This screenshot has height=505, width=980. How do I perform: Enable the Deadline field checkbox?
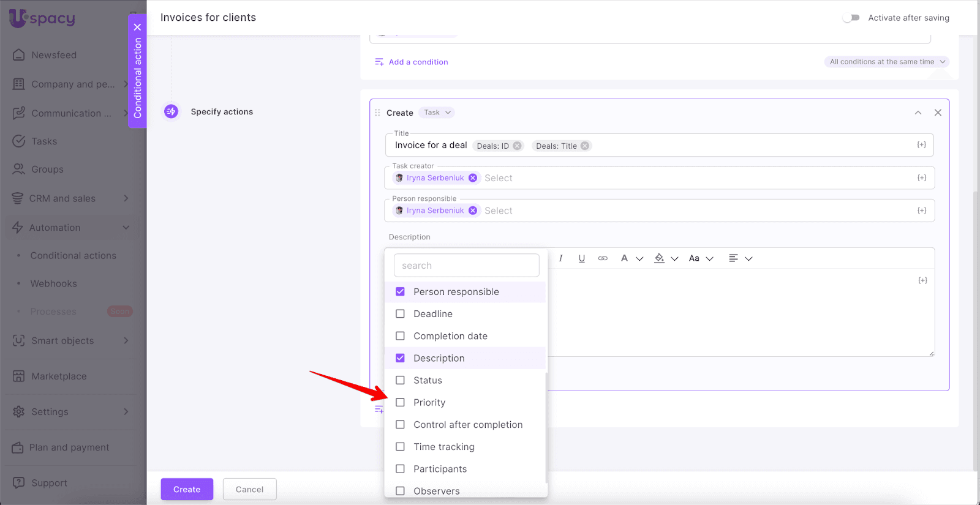click(400, 314)
